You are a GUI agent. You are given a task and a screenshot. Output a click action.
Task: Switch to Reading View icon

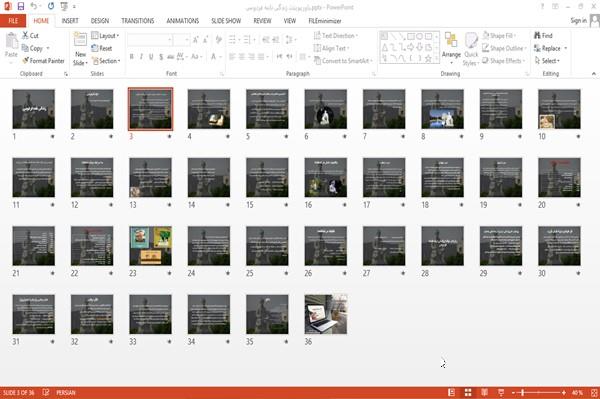484,392
